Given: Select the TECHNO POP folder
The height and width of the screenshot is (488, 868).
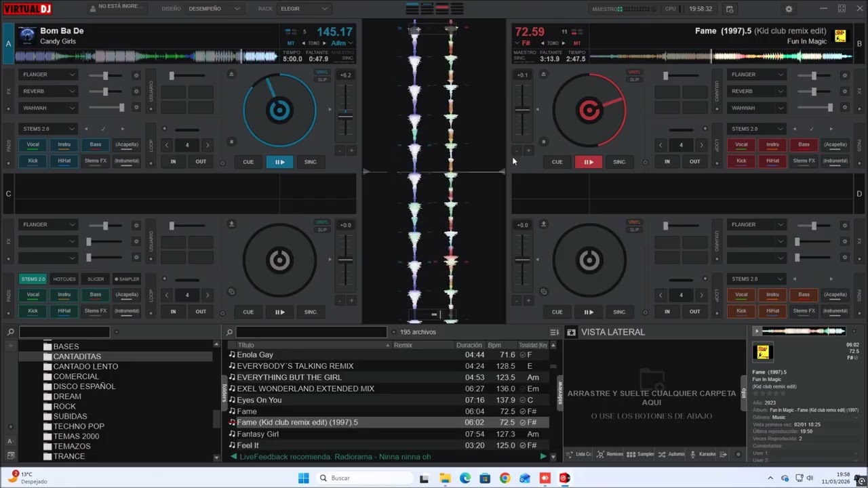Looking at the screenshot, I should coord(79,426).
